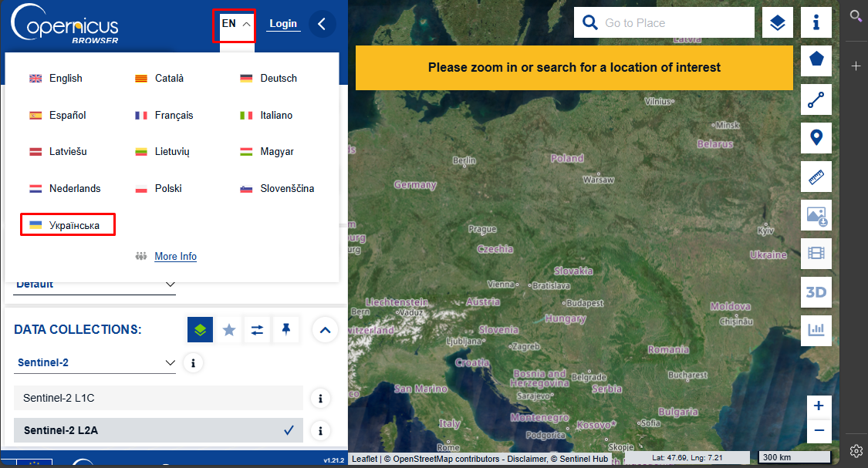
Task: Toggle the pin data collections button
Action: tap(286, 330)
